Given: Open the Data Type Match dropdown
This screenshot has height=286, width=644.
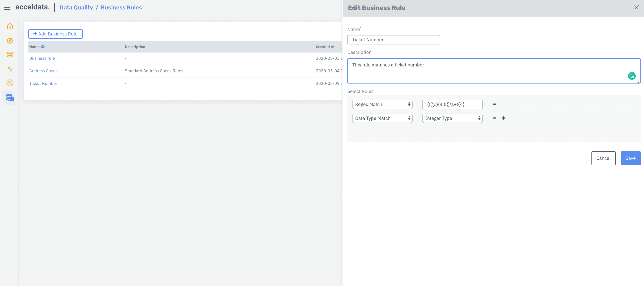Looking at the screenshot, I should [382, 118].
